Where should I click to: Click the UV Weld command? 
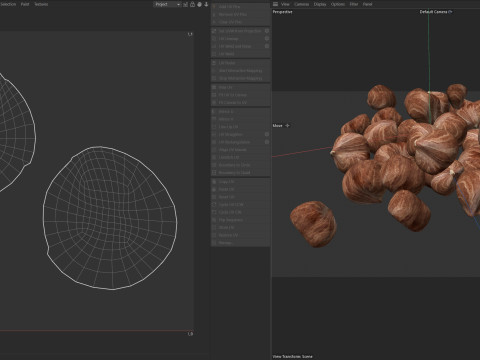pos(240,54)
